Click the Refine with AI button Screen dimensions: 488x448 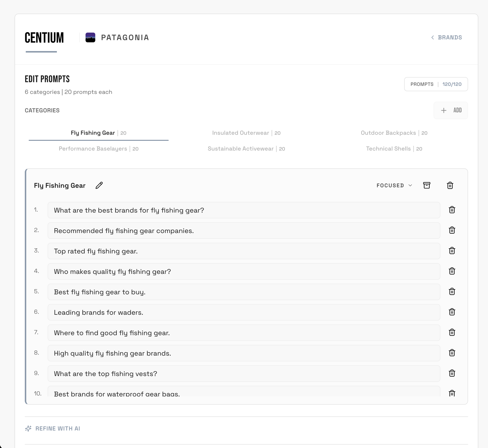(x=58, y=429)
